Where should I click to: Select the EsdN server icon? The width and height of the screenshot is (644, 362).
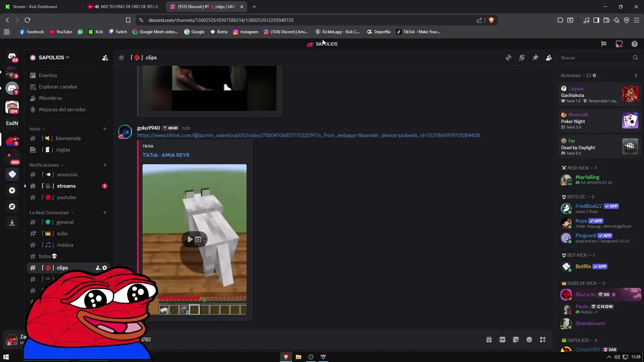click(x=12, y=123)
